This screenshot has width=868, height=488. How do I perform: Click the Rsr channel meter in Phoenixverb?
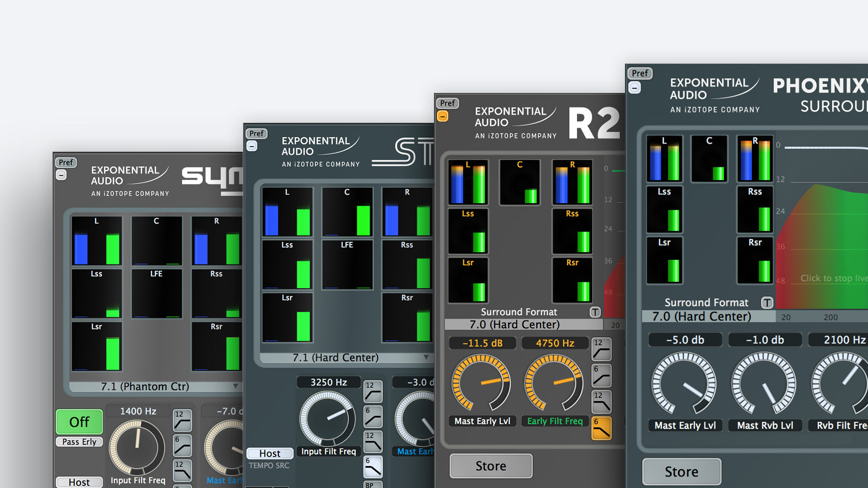click(x=755, y=260)
